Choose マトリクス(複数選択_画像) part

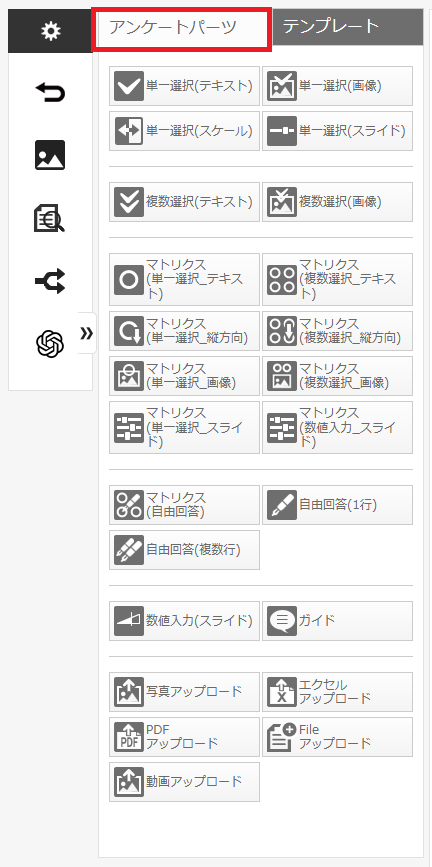(337, 375)
